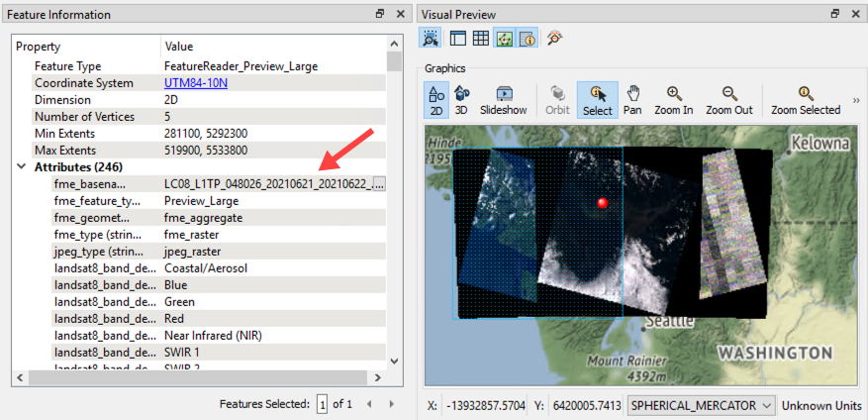Select the jpeg_raster value
868x420 pixels.
[x=193, y=252]
